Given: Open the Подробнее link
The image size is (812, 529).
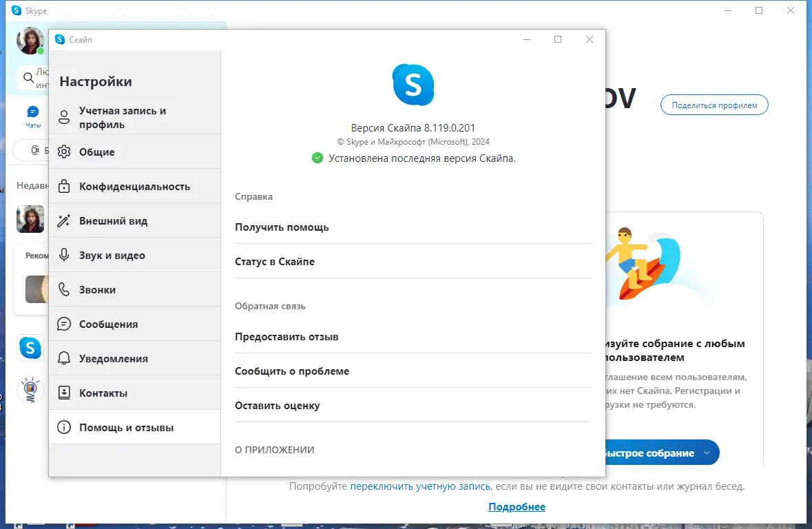Looking at the screenshot, I should click(x=517, y=507).
